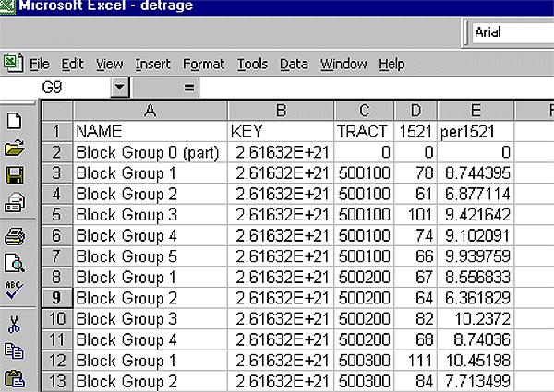Cut the selection with the scissors icon
This screenshot has height=392, width=554.
(14, 324)
